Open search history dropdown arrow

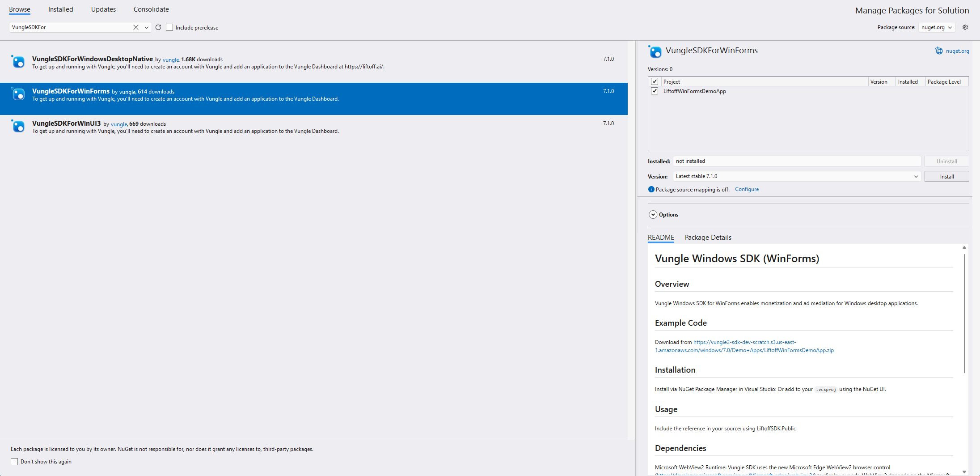[x=146, y=27]
